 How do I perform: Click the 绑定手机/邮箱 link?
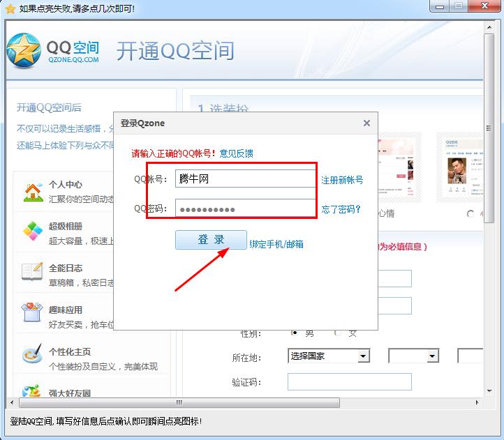(276, 244)
